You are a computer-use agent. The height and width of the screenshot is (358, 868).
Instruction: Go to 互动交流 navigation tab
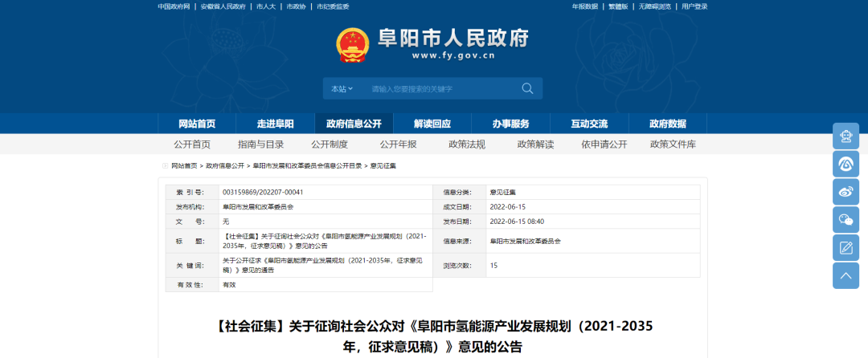point(589,124)
